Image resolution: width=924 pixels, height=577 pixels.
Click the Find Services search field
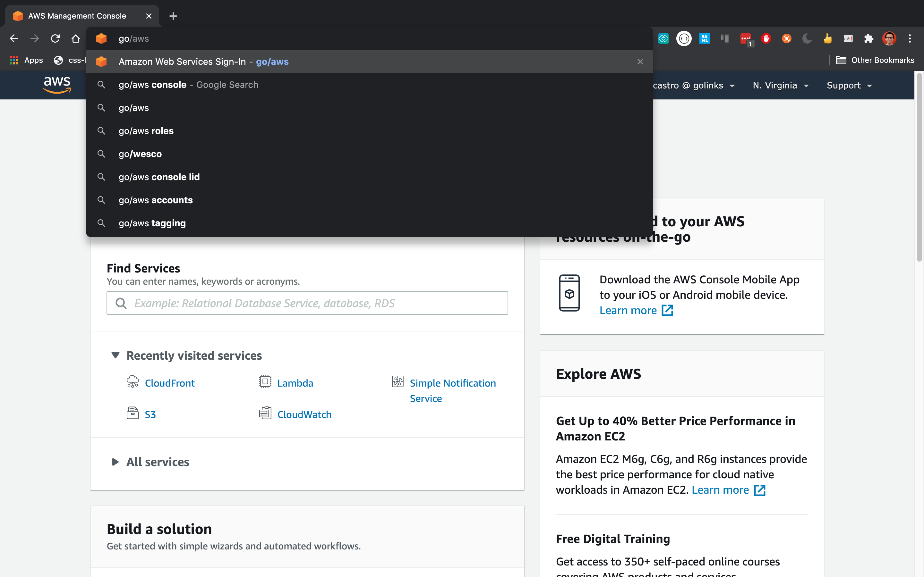(x=307, y=303)
